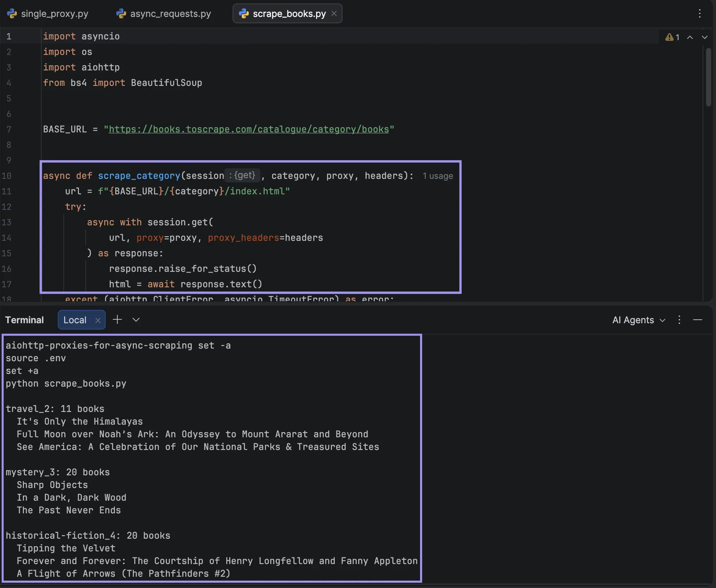
Task: Close the Local terminal session
Action: (98, 320)
